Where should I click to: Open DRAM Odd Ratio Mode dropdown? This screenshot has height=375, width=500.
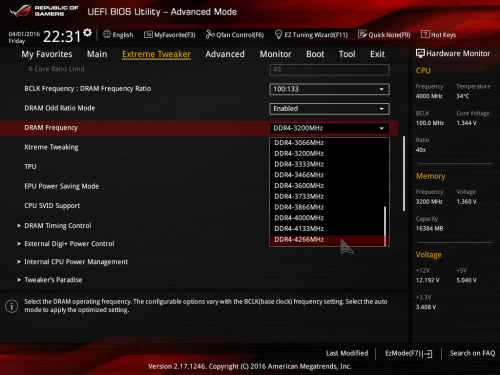pos(329,109)
